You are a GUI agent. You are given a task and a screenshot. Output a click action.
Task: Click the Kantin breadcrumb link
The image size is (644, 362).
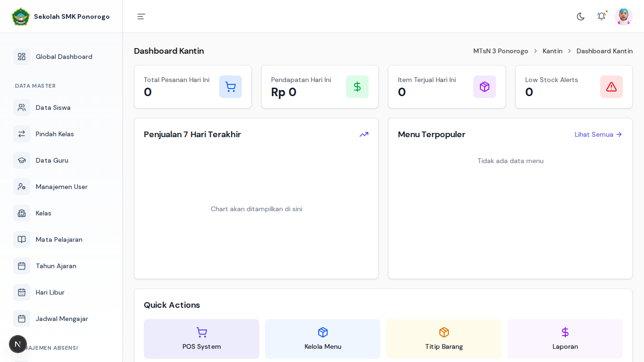(553, 51)
